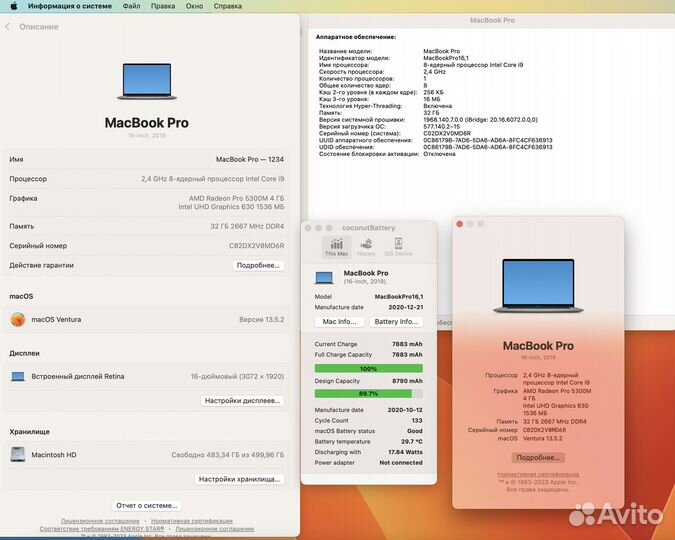Click the macOS Battery status Good value

pyautogui.click(x=415, y=431)
